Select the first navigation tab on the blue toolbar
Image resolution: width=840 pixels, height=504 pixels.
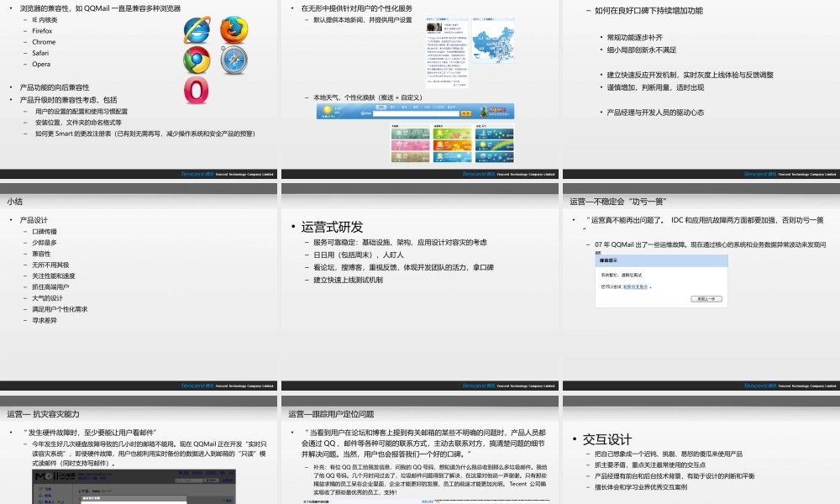coord(381,106)
